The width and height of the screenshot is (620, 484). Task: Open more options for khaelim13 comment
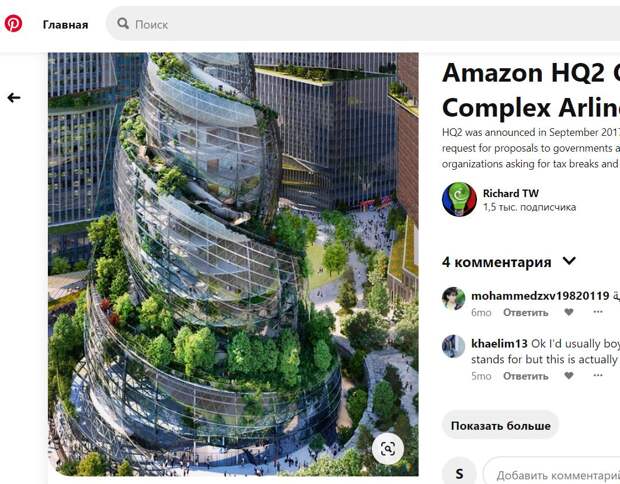click(x=598, y=375)
